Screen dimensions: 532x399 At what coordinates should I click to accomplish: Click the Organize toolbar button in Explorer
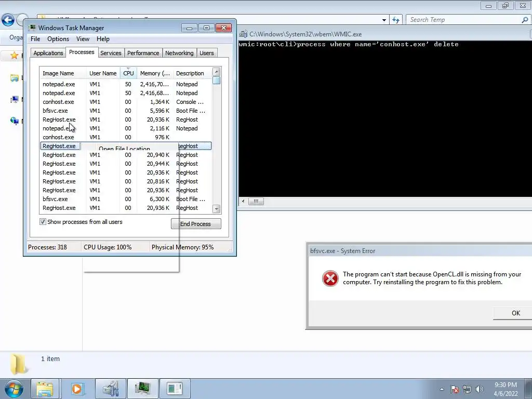15,37
